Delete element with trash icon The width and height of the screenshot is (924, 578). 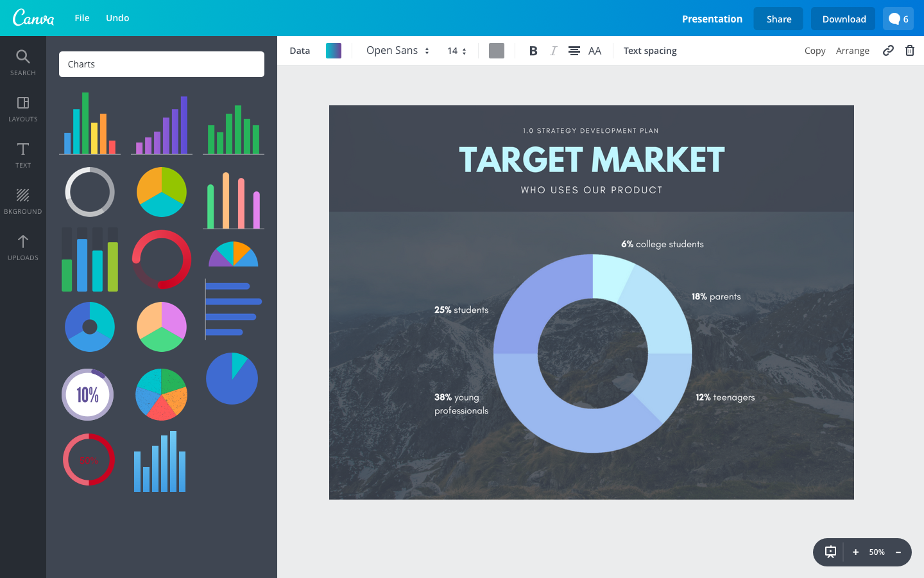coord(910,51)
